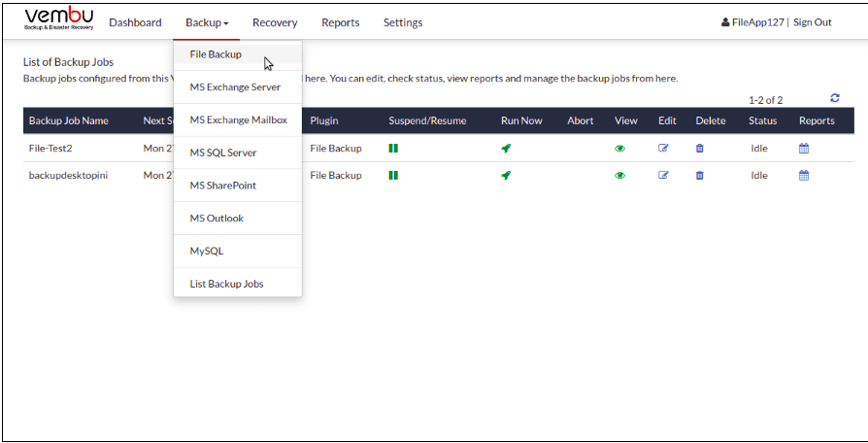The height and width of the screenshot is (443, 868).
Task: Open the Reports menu item
Action: coord(341,22)
